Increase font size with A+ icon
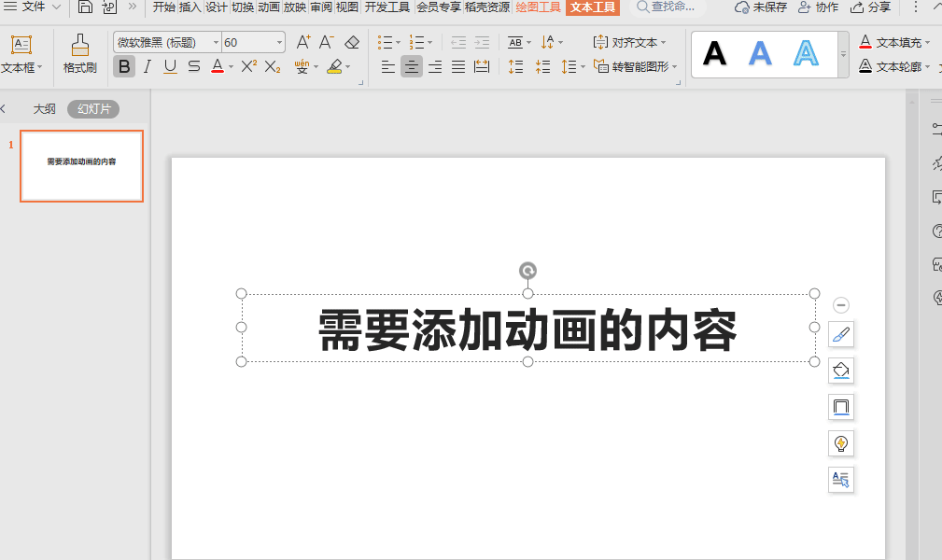 (x=303, y=42)
